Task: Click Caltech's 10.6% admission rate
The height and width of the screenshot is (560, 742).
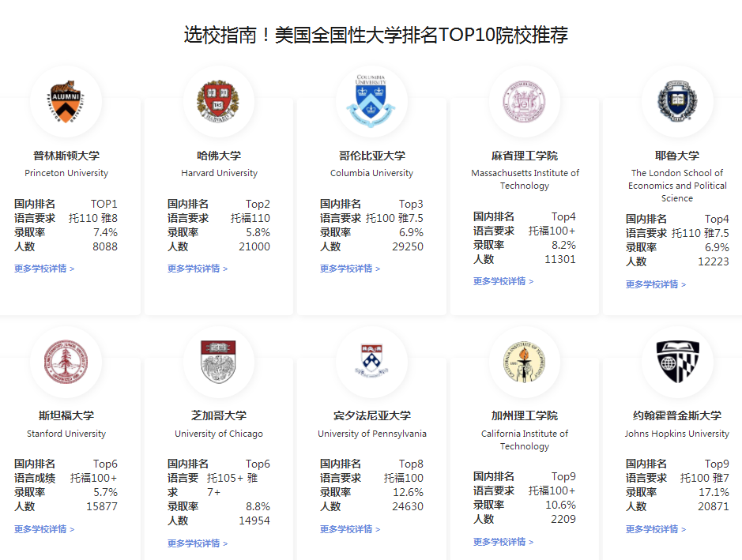Action: pos(561,506)
